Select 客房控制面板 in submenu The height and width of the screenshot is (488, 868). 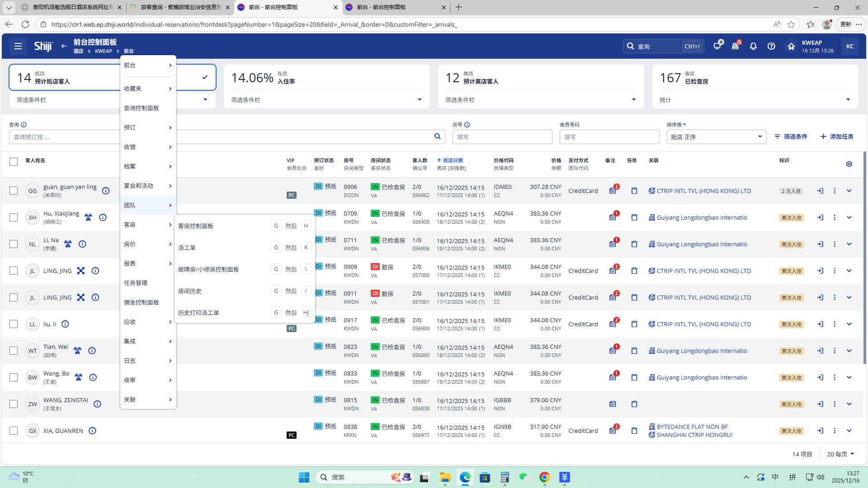pos(196,226)
